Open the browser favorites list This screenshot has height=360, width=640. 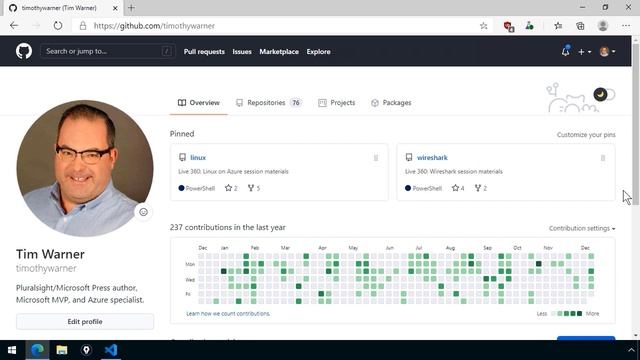558,26
